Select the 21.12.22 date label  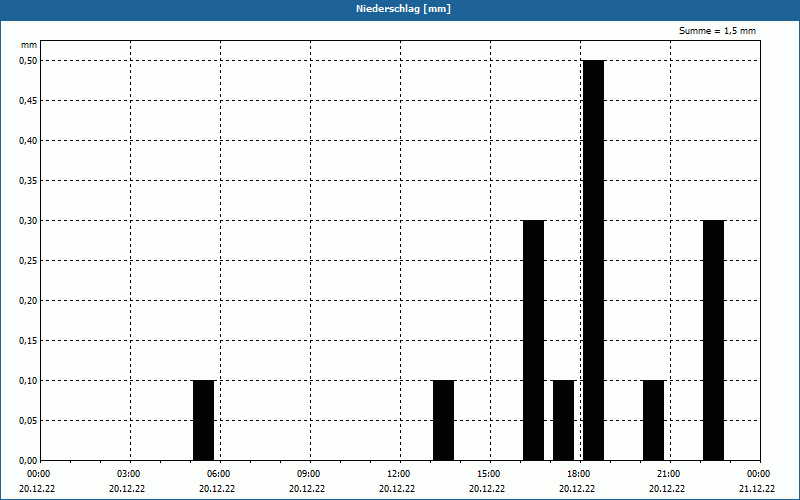pos(757,489)
